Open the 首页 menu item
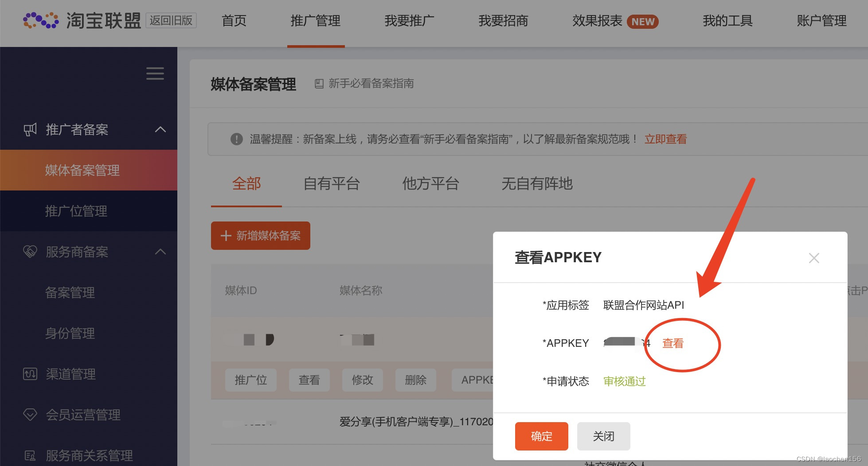 coord(234,20)
